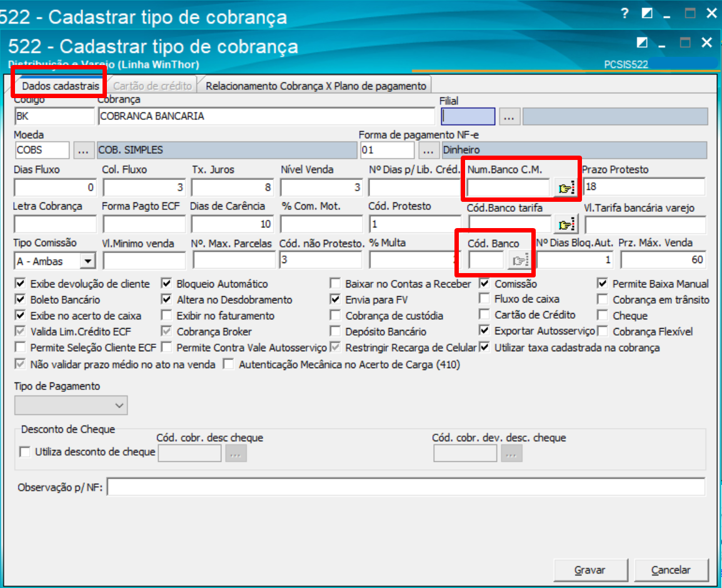Click the outer window restore-layout icon
Viewport: 722px width, 588px height.
(647, 13)
